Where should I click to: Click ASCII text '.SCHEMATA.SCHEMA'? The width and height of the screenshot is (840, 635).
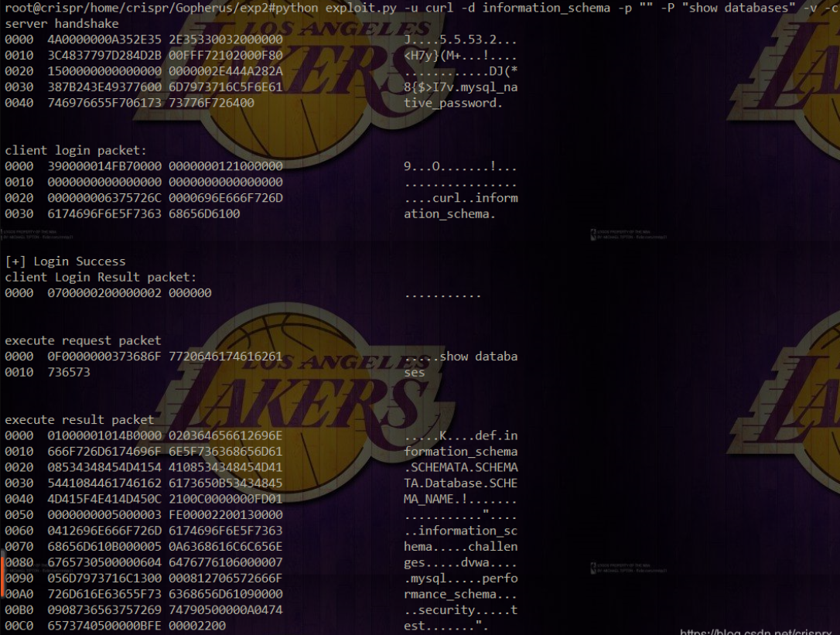click(461, 468)
